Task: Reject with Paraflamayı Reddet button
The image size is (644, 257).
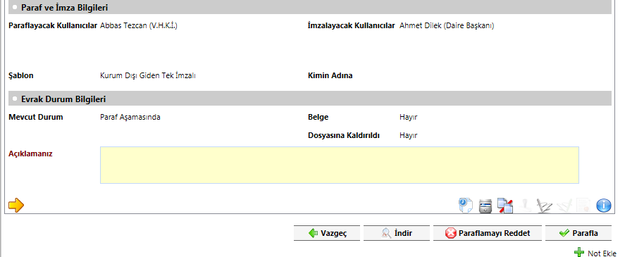Action: [488, 233]
